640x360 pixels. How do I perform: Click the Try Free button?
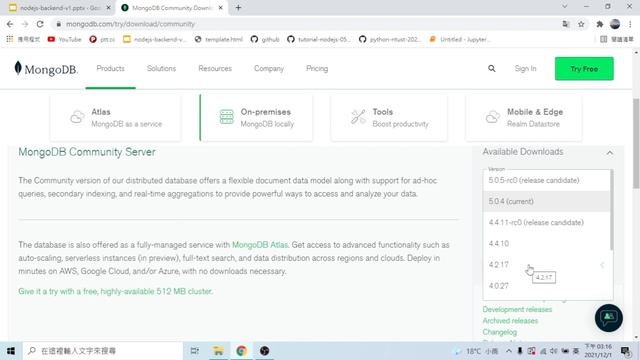(584, 69)
